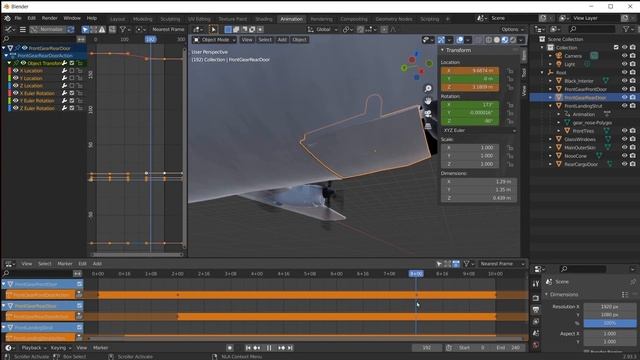The height and width of the screenshot is (360, 640).
Task: Toggle visibility eye of X Location channel
Action: 16,71
